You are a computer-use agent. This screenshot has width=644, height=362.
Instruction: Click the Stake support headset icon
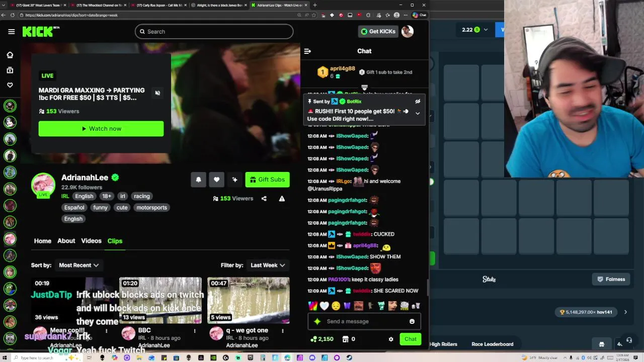[x=629, y=341]
